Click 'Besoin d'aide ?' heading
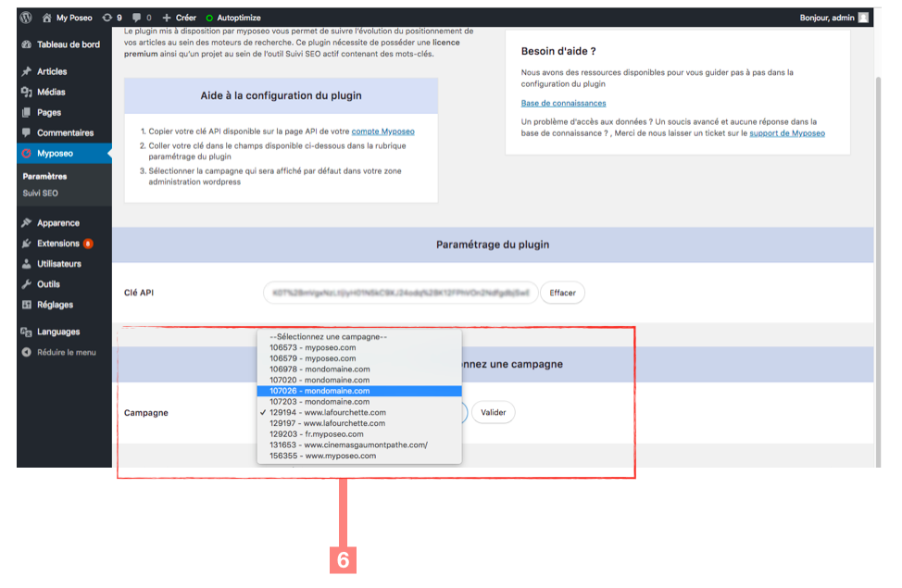The width and height of the screenshot is (902, 588). click(x=558, y=51)
